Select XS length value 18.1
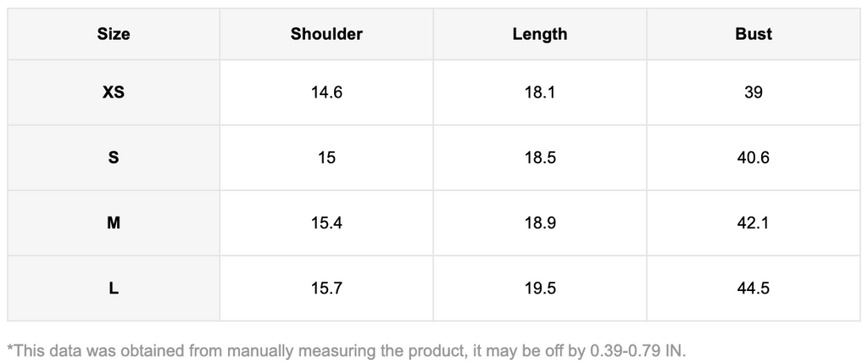Image resolution: width=868 pixels, height=364 pixels. click(x=540, y=92)
